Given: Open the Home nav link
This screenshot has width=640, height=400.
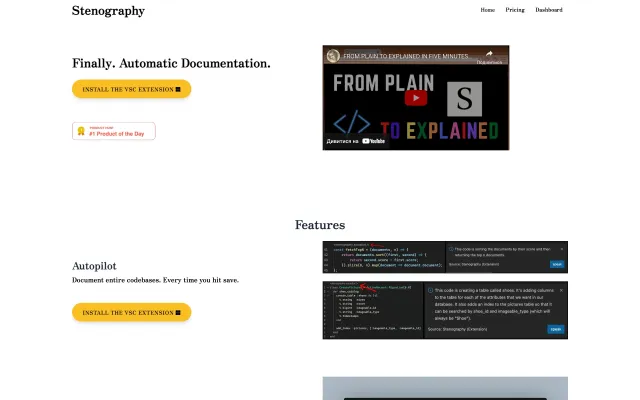Looking at the screenshot, I should (x=487, y=10).
